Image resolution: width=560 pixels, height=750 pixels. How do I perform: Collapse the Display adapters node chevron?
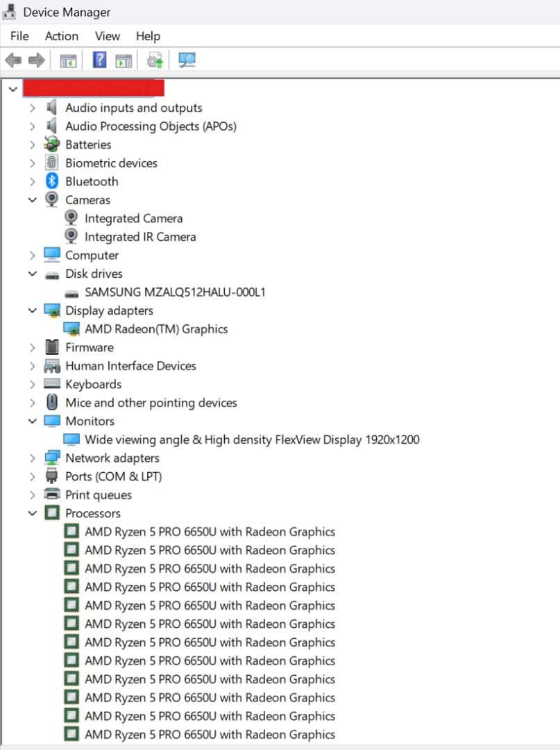click(32, 310)
